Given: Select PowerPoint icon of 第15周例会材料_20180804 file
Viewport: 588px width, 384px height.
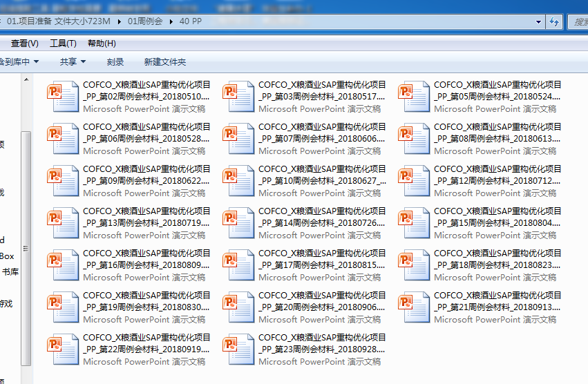Looking at the screenshot, I should [x=414, y=223].
